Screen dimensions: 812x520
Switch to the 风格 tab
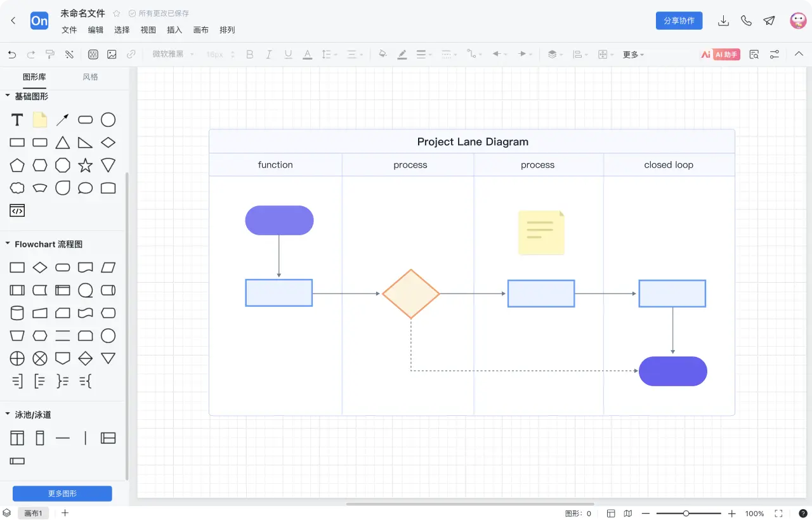pos(91,77)
